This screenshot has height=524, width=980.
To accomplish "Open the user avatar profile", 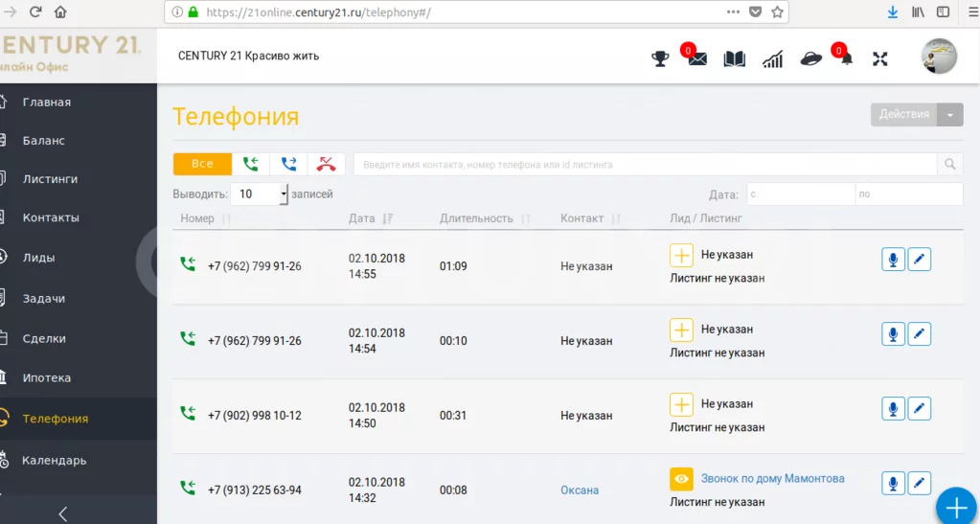I will [x=939, y=56].
